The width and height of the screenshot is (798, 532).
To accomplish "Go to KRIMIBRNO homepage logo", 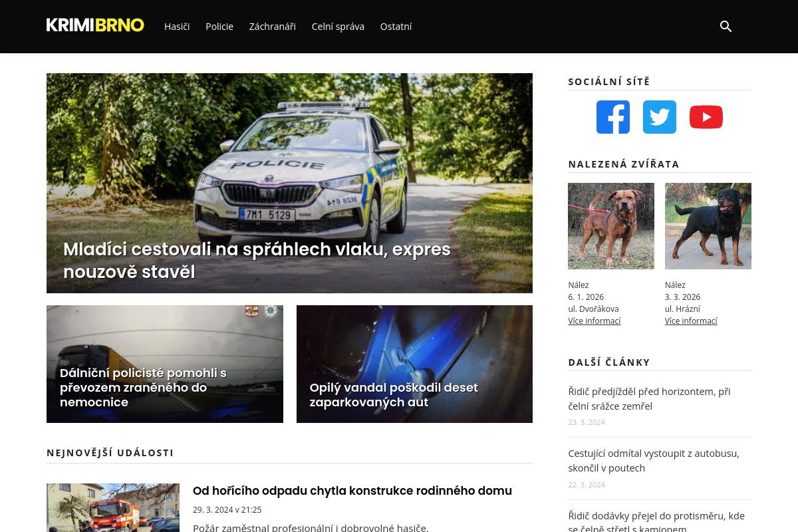I will [95, 25].
